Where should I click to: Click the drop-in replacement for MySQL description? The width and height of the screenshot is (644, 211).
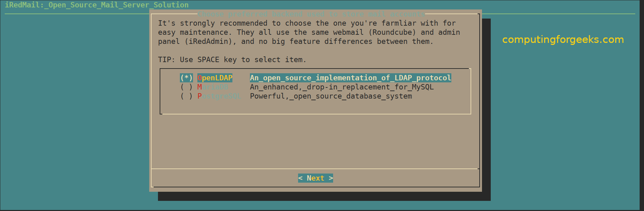point(342,87)
